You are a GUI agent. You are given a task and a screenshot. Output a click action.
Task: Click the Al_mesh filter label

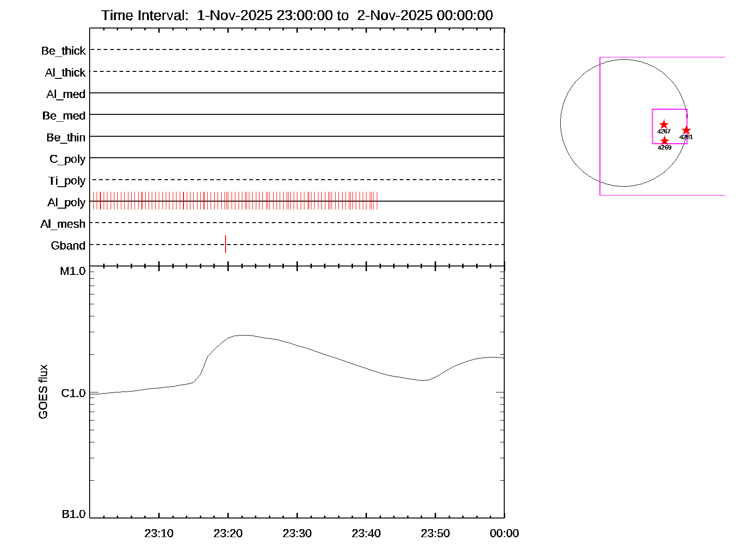(x=63, y=224)
